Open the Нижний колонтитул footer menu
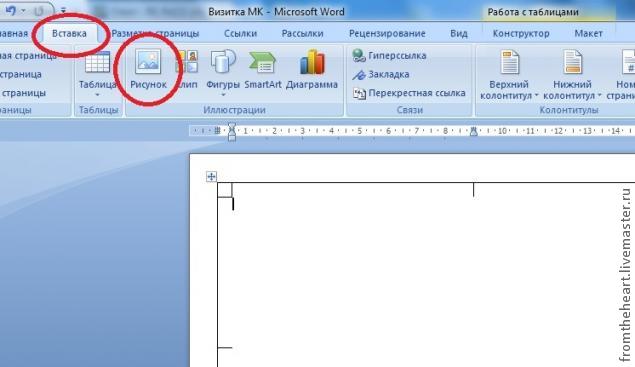This screenshot has height=367, width=635. 572,75
